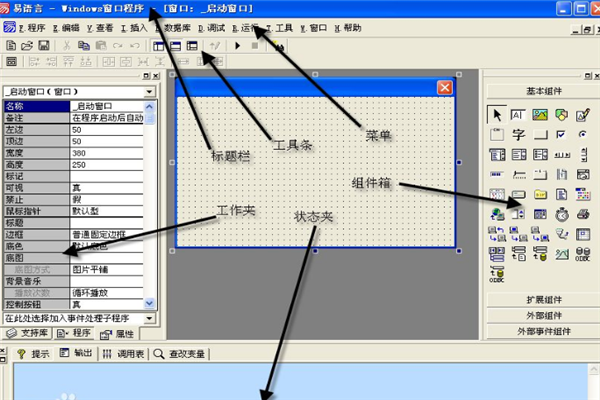Select the radio button component icon
Image resolution: width=600 pixels, height=400 pixels.
[x=581, y=135]
